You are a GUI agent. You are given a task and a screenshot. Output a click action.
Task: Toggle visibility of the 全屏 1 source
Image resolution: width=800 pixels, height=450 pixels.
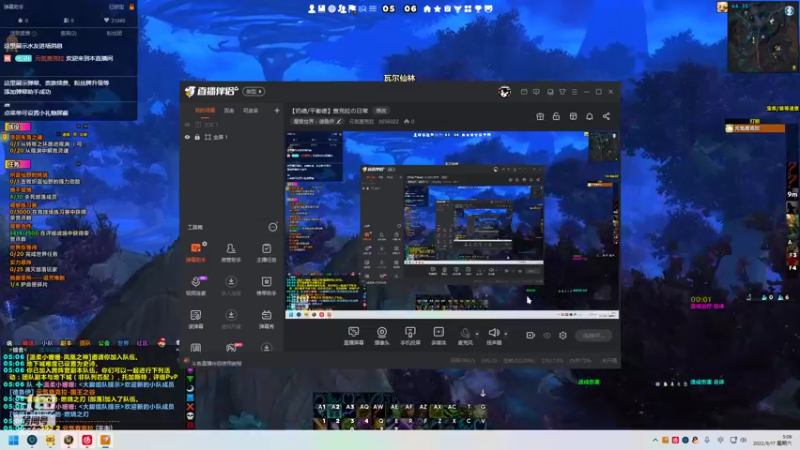pos(187,137)
